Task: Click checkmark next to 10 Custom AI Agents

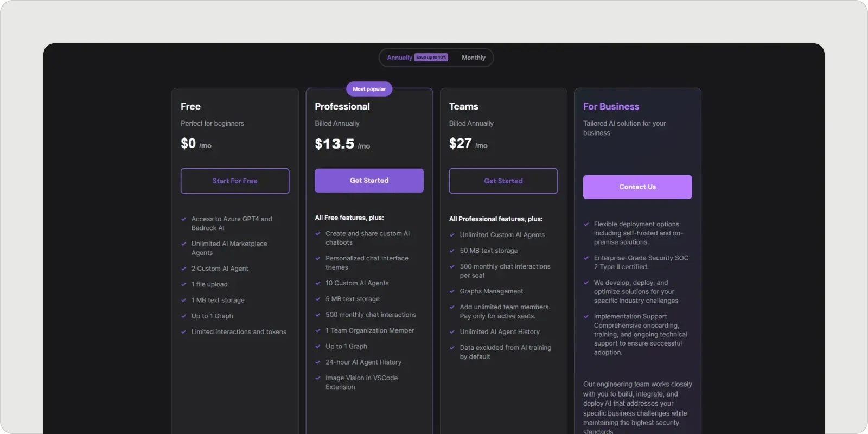Action: click(x=318, y=283)
